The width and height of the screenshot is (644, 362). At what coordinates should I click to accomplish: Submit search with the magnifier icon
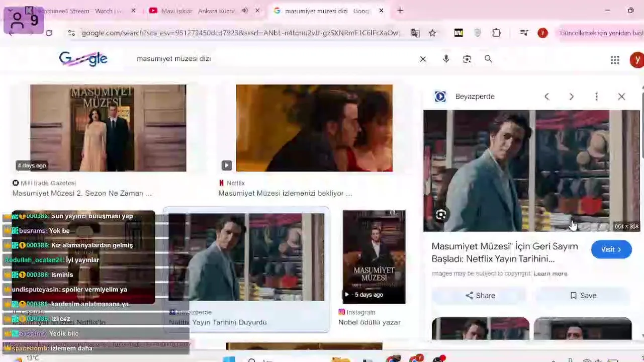click(x=488, y=59)
